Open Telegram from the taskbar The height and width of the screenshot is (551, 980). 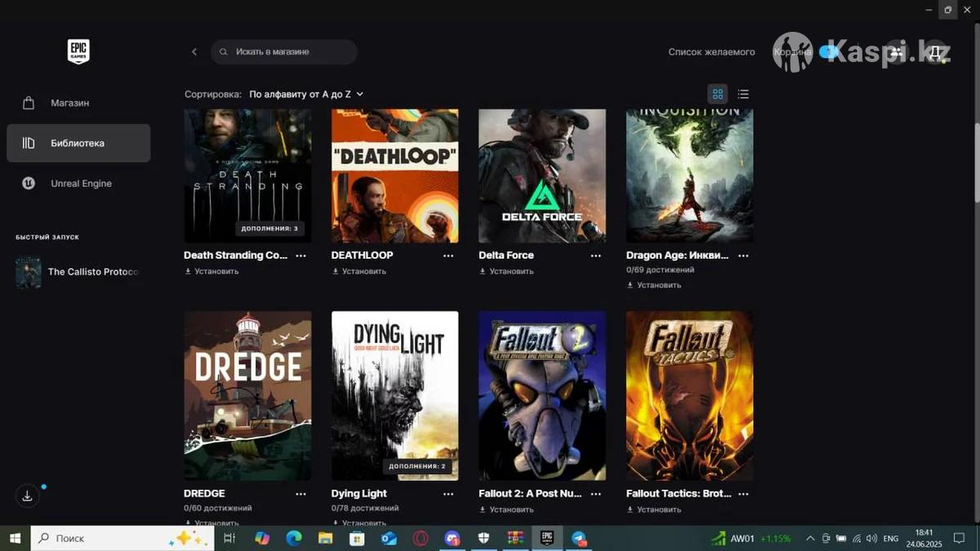[579, 538]
